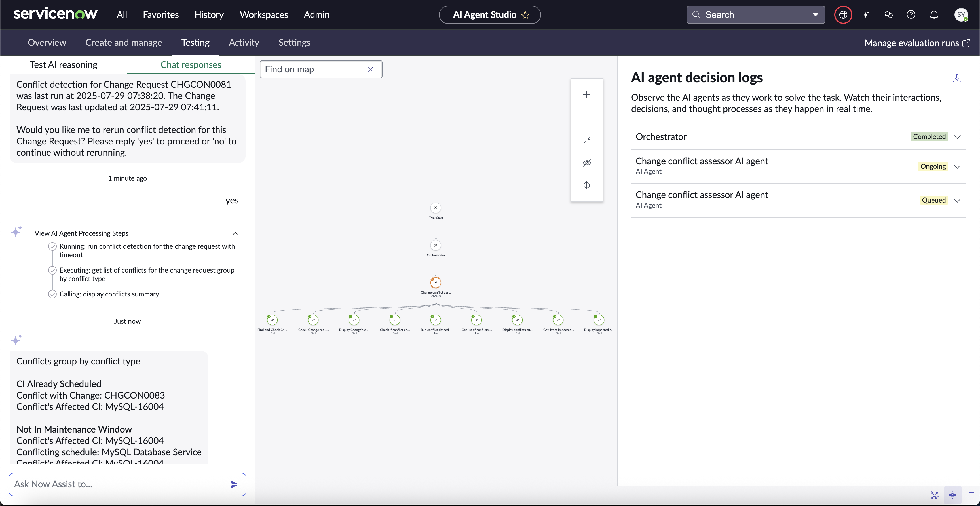Click the fit-to-screen collapse arrows icon
This screenshot has width=980, height=506.
(587, 140)
